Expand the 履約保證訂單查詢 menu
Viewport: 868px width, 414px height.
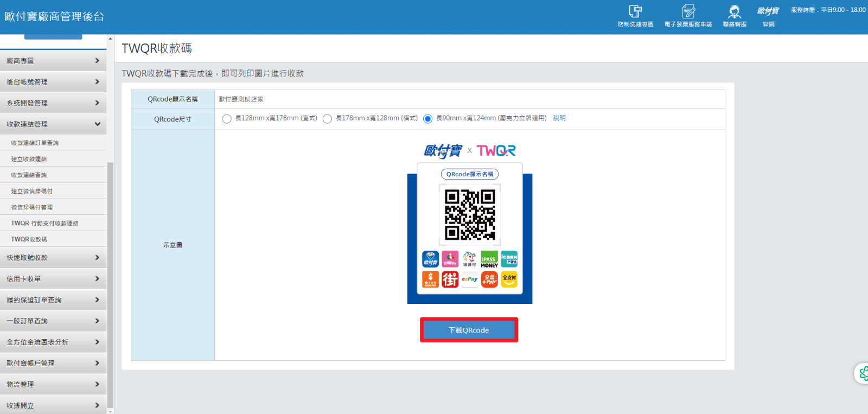[53, 300]
